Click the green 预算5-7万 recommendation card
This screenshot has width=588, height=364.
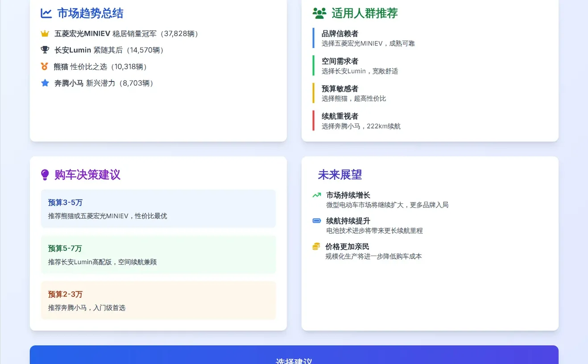pyautogui.click(x=158, y=254)
